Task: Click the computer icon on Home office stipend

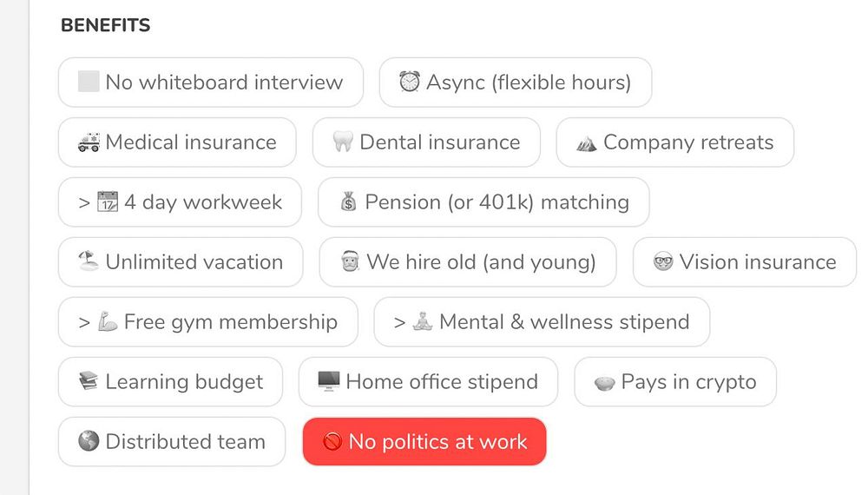Action: 328,381
